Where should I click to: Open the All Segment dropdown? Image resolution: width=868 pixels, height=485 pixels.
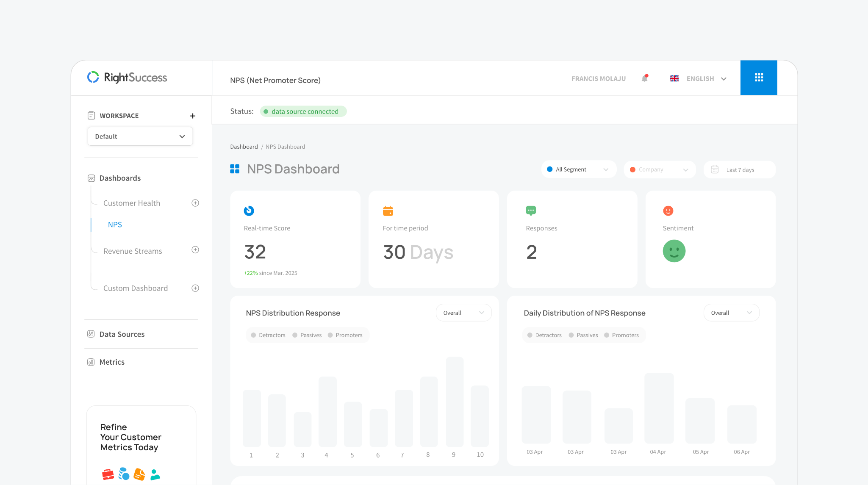click(579, 169)
